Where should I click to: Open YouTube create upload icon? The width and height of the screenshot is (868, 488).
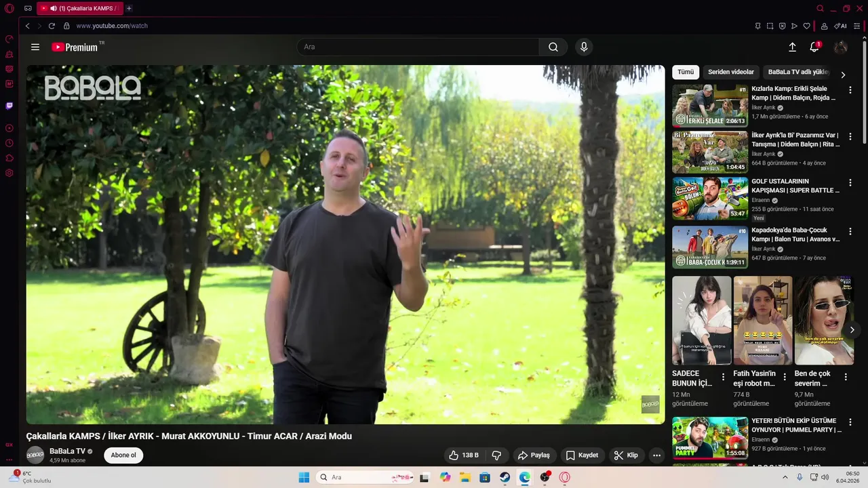click(x=792, y=47)
